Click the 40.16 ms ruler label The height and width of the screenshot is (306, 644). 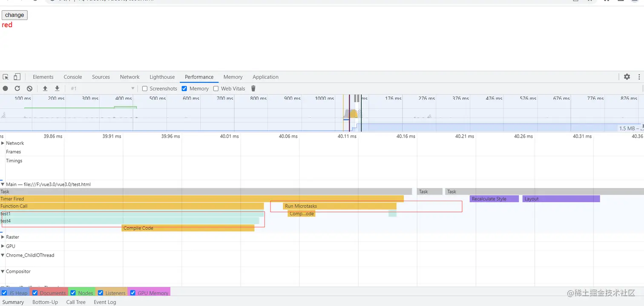(x=405, y=136)
